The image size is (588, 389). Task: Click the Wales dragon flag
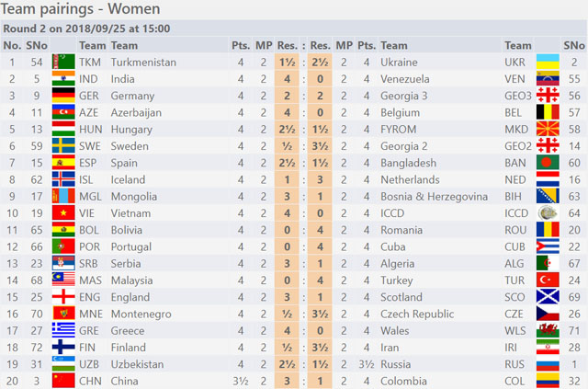pyautogui.click(x=548, y=330)
